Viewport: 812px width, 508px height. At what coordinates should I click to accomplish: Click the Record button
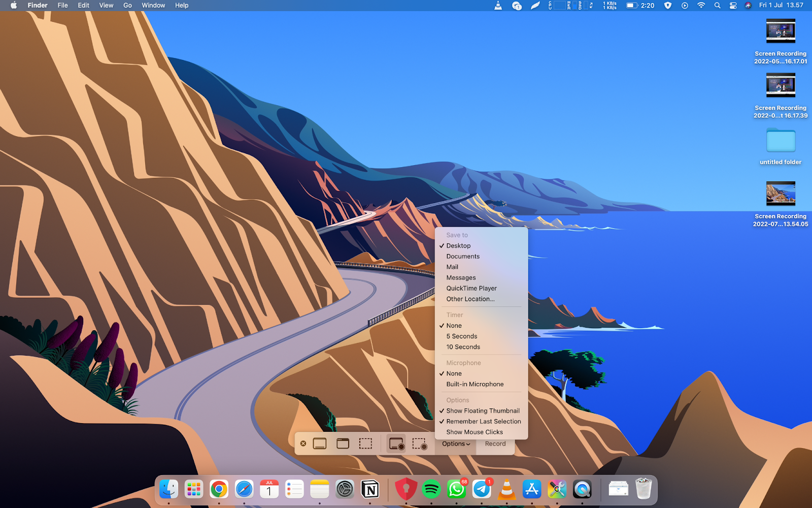coord(495,443)
